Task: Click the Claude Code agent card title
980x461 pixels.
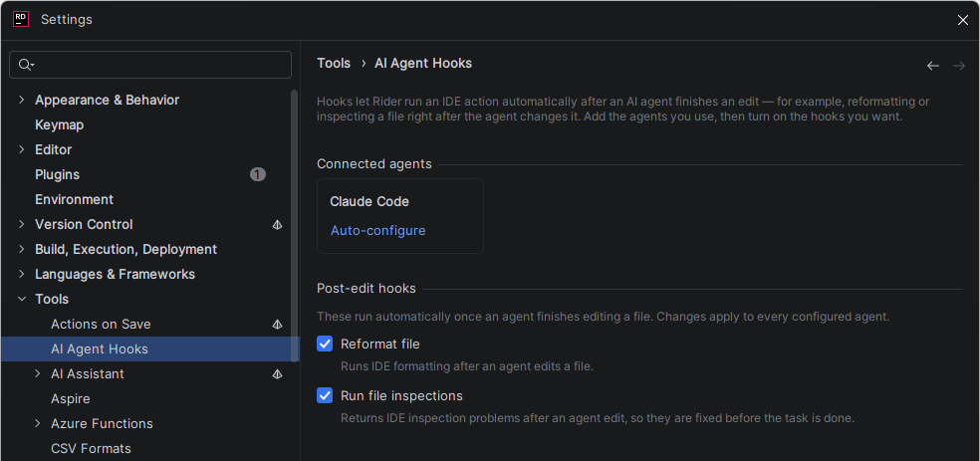Action: point(369,202)
